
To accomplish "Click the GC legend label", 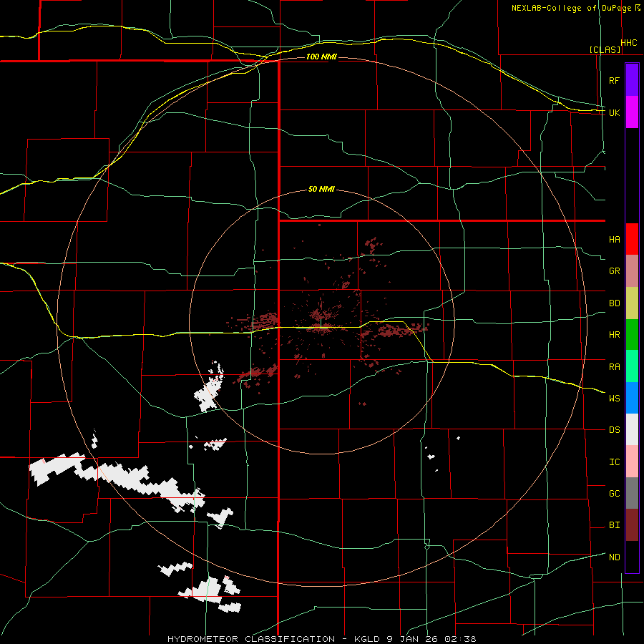I will point(614,493).
